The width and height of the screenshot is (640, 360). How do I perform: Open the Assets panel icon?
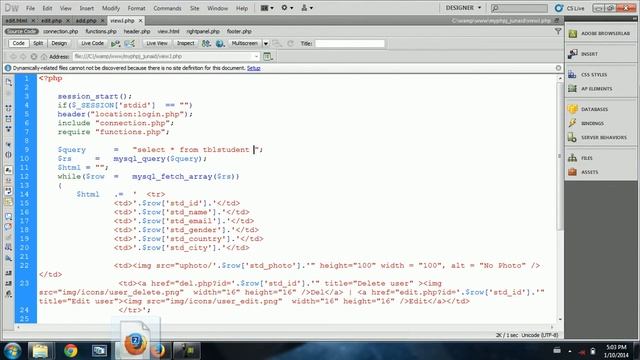[x=572, y=172]
